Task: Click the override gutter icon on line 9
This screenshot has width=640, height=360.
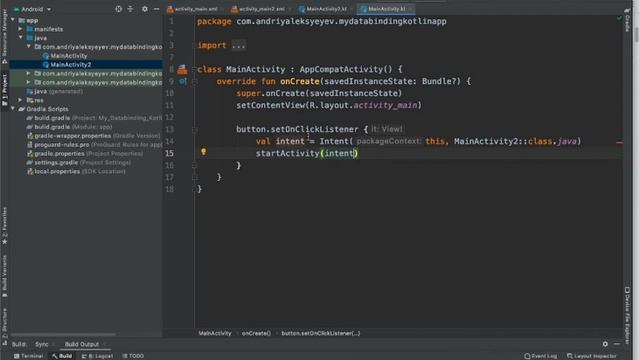Action: click(182, 81)
